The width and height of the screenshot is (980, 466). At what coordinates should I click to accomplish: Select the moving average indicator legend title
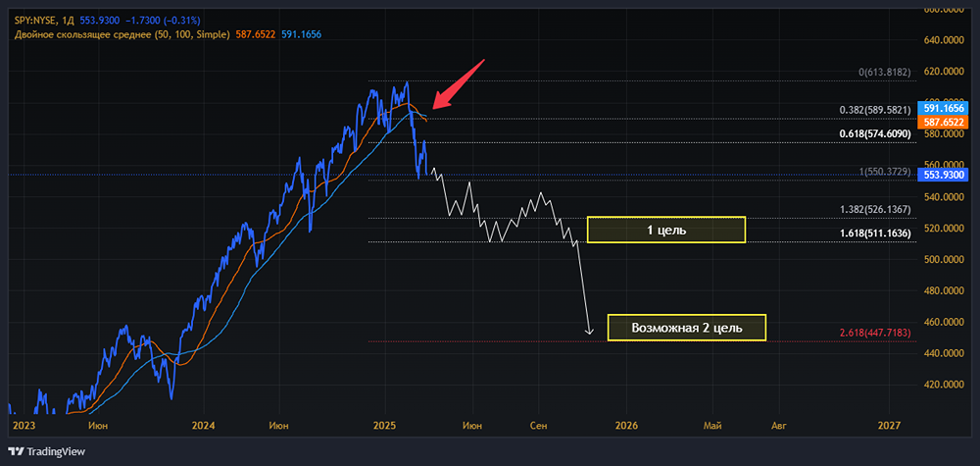pos(122,34)
